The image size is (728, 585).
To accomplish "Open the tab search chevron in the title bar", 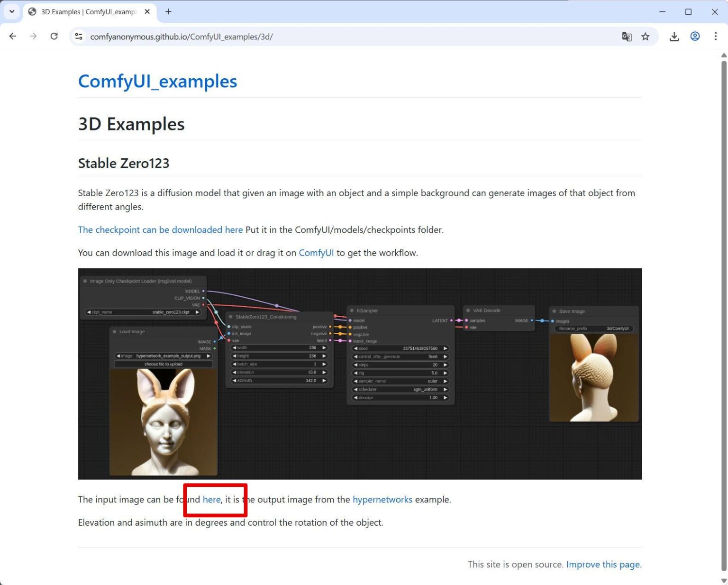I will [x=11, y=11].
